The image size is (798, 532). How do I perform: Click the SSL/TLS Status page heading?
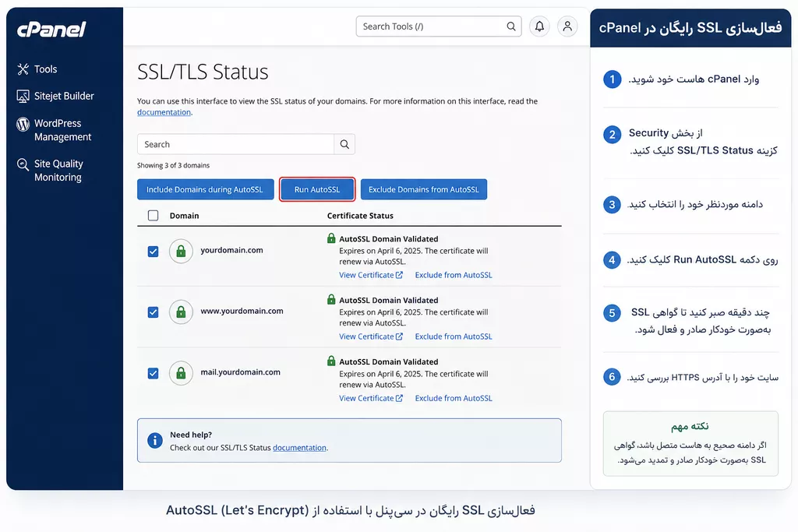click(203, 72)
